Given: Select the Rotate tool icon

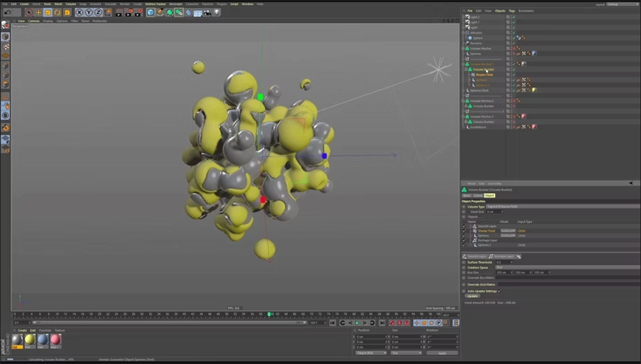Looking at the screenshot, I should pos(58,13).
